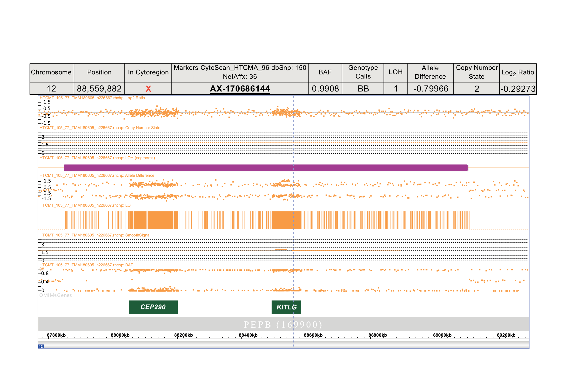Click the SmoothSignal track label
This screenshot has height=392, width=565.
pos(95,235)
